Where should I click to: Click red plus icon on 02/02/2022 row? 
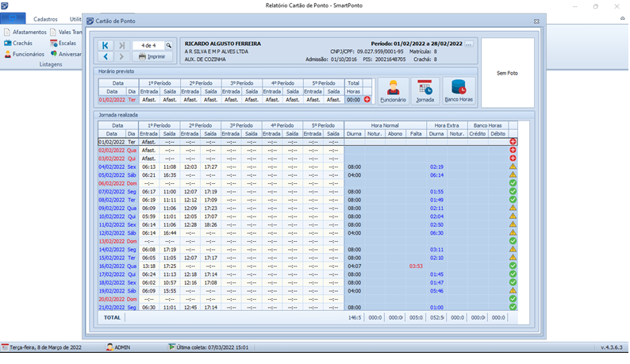513,150
